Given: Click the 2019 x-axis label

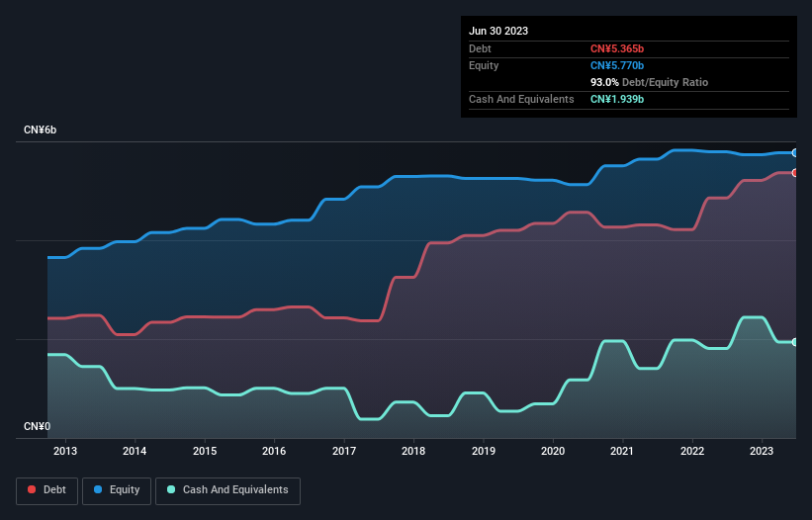Looking at the screenshot, I should (x=484, y=451).
